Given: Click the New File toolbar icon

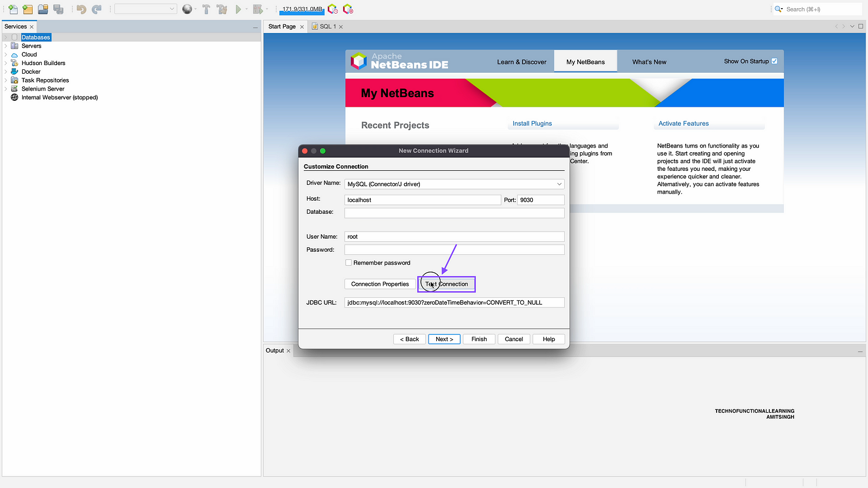Looking at the screenshot, I should coord(13,9).
